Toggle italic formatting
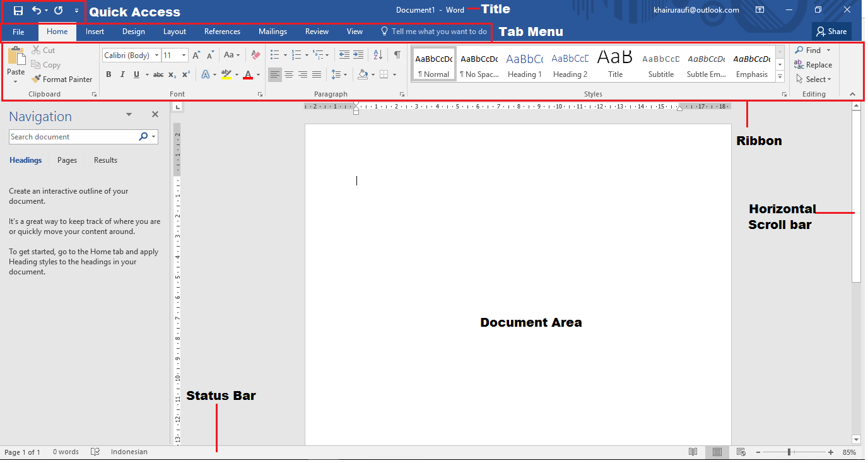 (122, 74)
